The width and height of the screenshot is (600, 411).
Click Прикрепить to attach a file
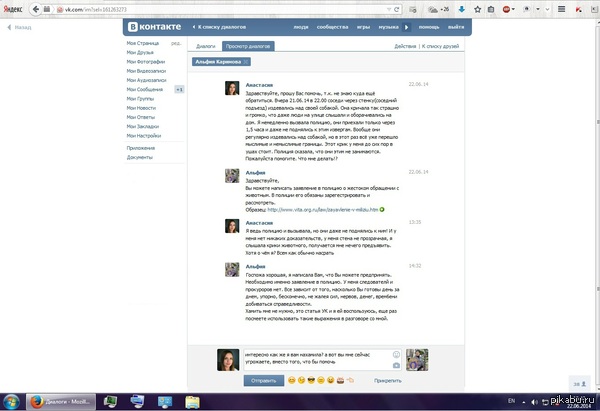pyautogui.click(x=388, y=380)
